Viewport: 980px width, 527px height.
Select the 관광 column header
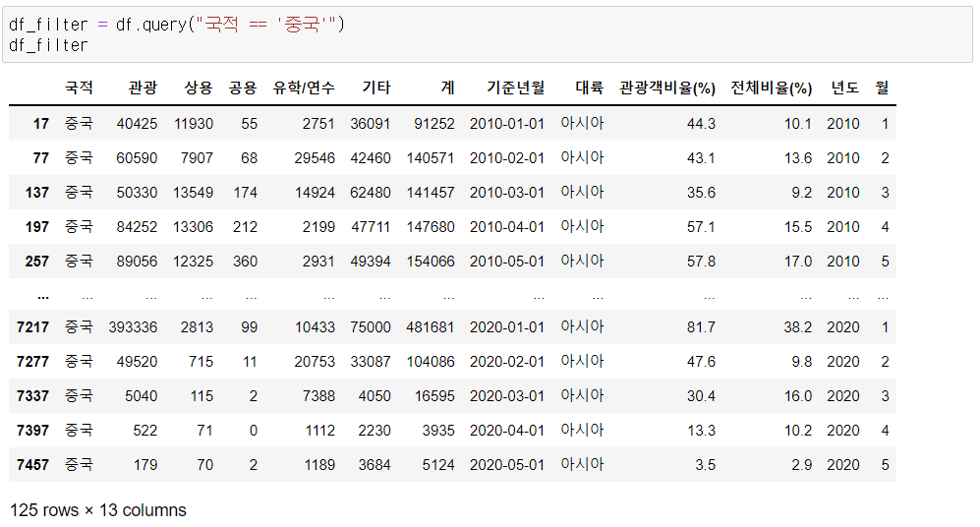coord(143,88)
